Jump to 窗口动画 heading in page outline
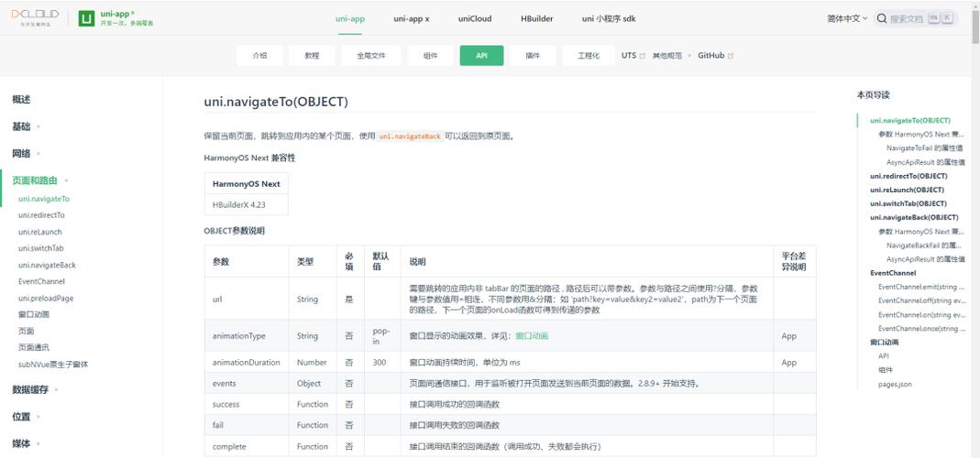This screenshot has height=458, width=980. [885, 343]
